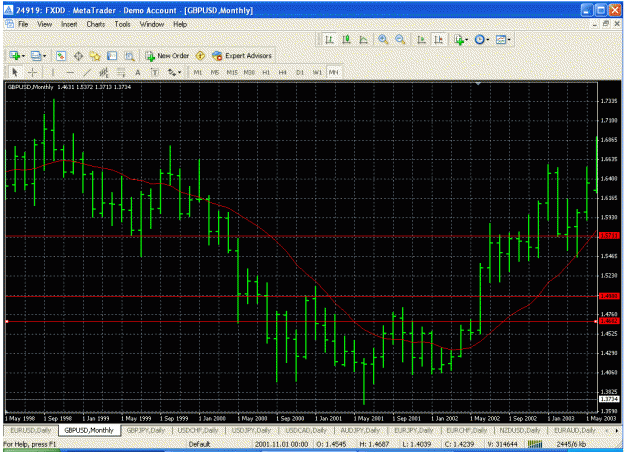Open the Strategy Tester magnifier icon

pos(129,56)
